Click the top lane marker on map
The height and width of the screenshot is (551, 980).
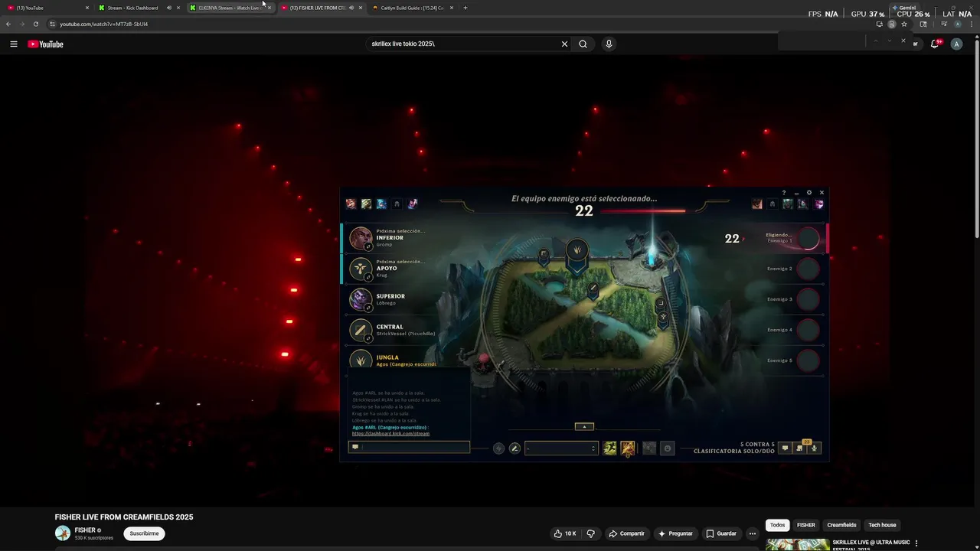[x=544, y=254]
